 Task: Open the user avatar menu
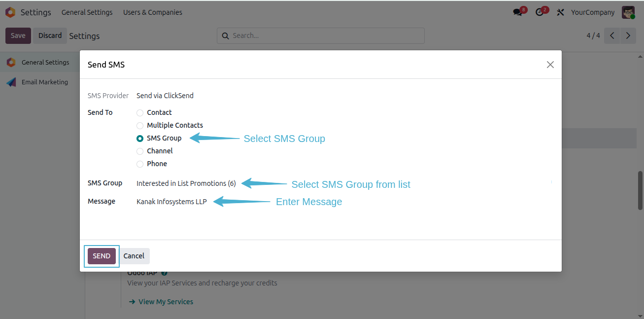click(x=628, y=12)
